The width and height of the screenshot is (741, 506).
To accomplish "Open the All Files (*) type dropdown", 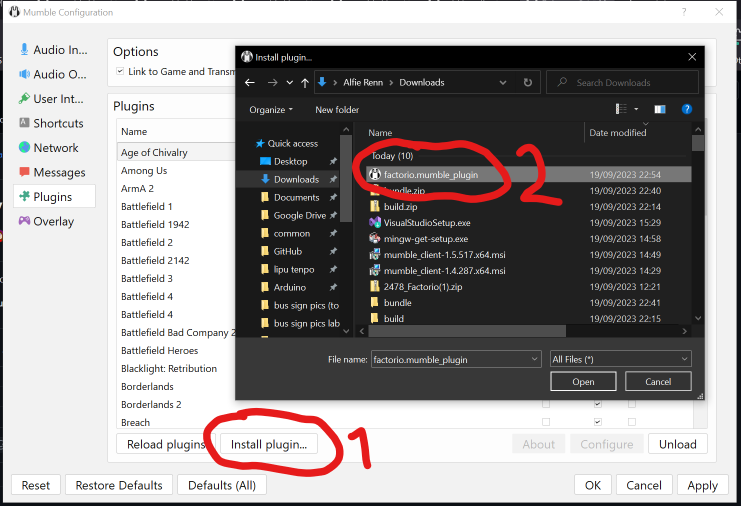I will click(620, 359).
